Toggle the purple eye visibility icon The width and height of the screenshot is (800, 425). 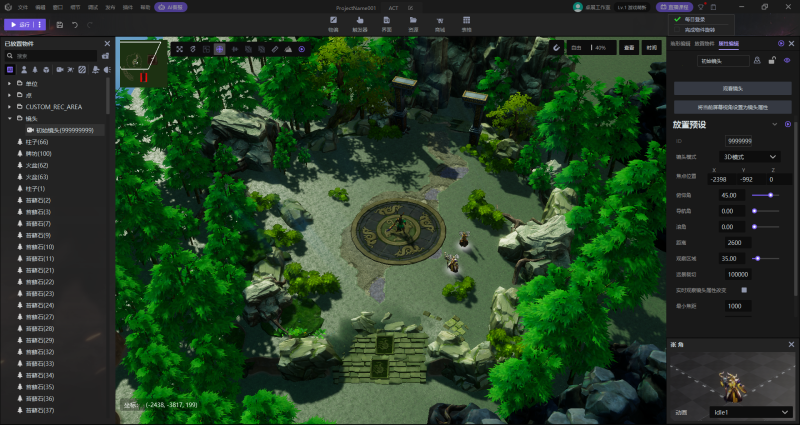tap(787, 61)
